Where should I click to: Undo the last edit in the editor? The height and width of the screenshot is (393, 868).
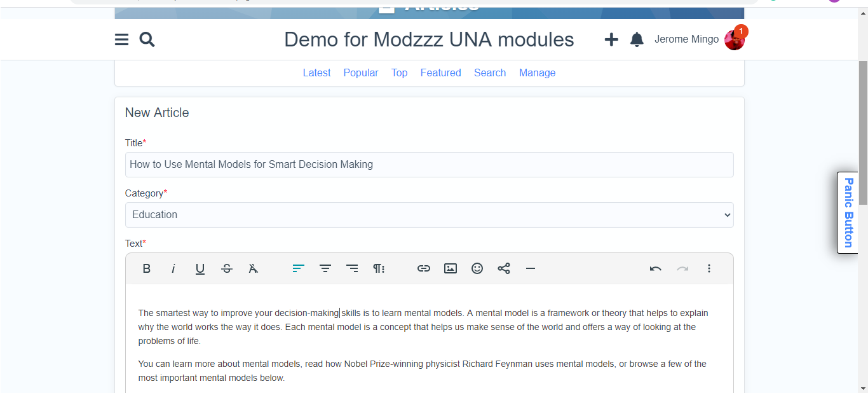click(x=656, y=268)
